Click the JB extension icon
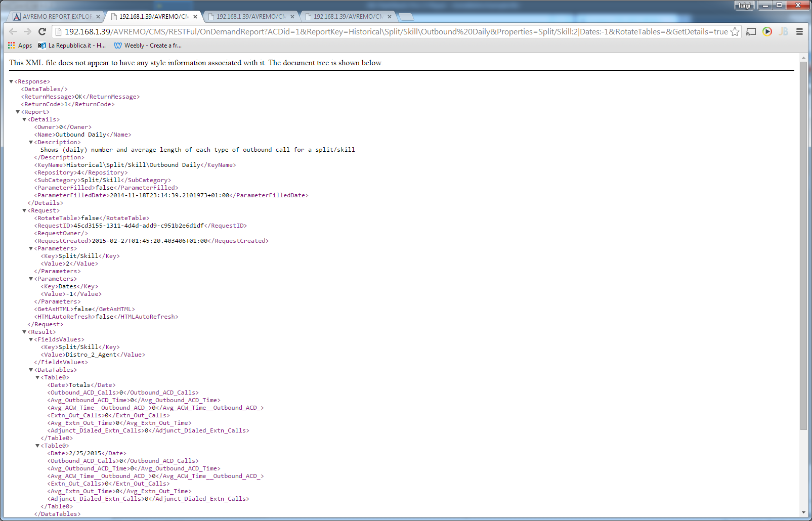 pos(784,31)
